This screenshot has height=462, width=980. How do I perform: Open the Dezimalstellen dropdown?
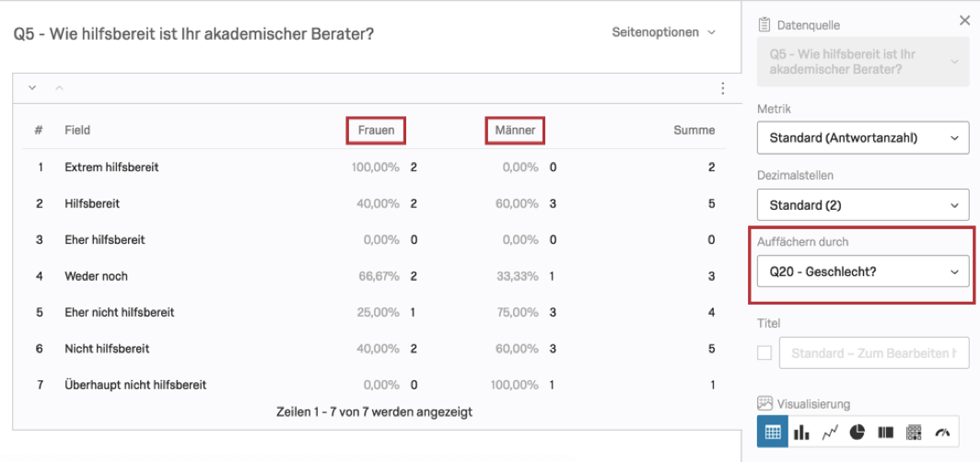863,205
